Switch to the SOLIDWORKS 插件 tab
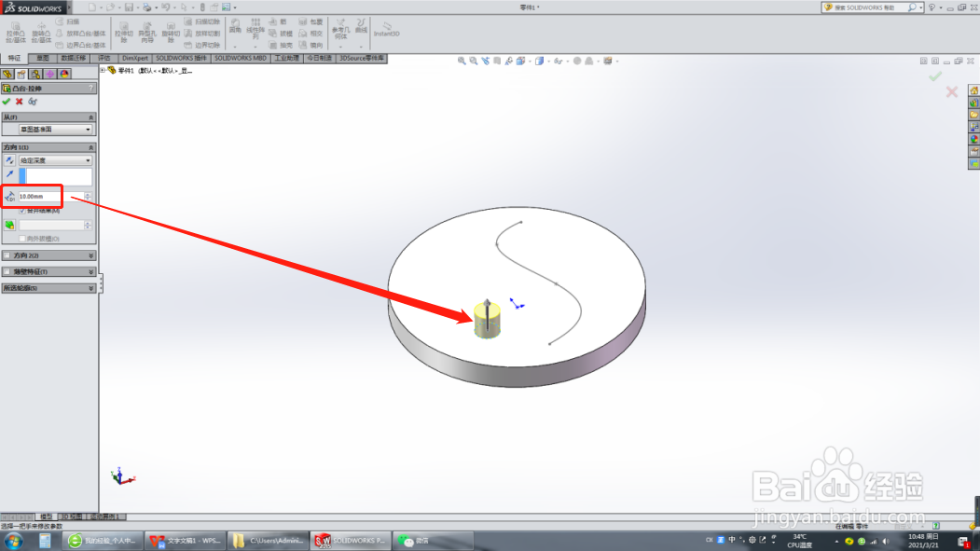This screenshot has height=551, width=980. coord(181,58)
